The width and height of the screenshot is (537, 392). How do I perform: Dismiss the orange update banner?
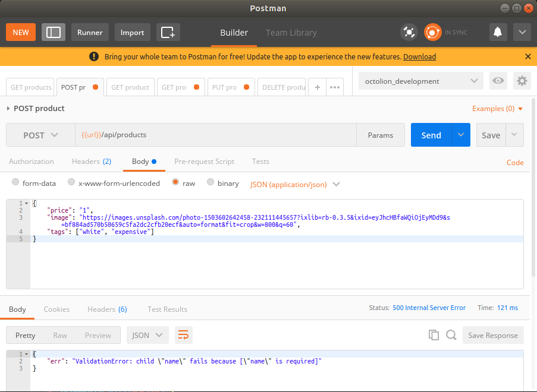[x=527, y=56]
